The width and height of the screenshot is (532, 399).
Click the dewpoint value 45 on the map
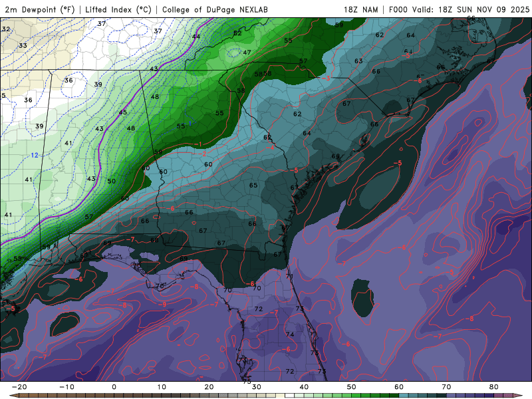[x=123, y=112]
